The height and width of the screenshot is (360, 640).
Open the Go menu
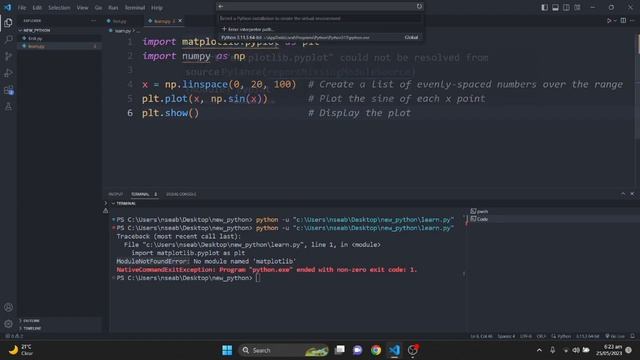coord(98,7)
